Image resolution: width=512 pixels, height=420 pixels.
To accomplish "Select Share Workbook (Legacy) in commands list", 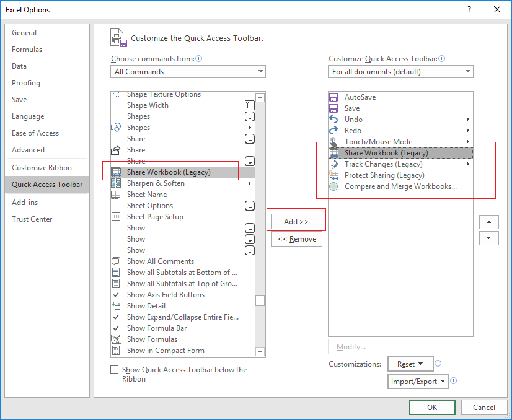I will click(x=183, y=172).
